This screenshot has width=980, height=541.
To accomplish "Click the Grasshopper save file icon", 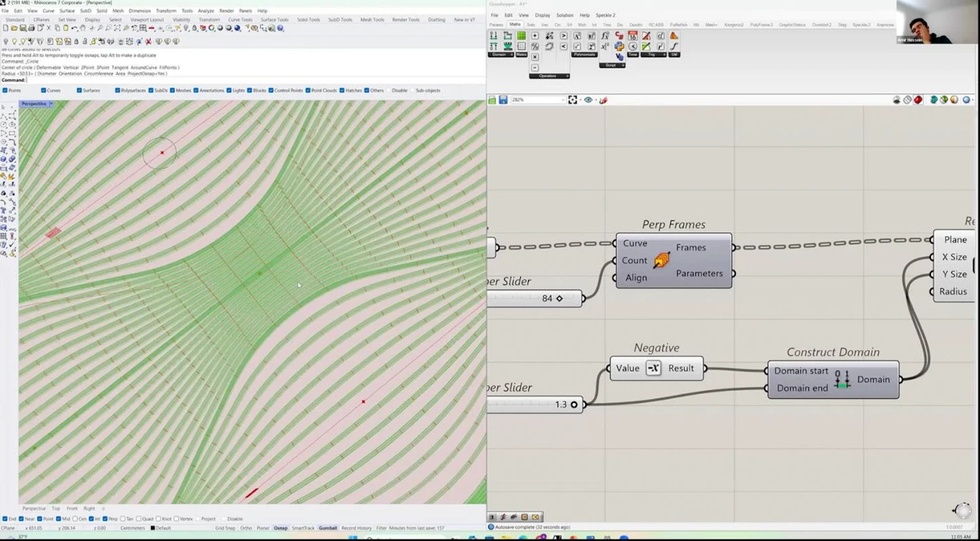I will [503, 100].
